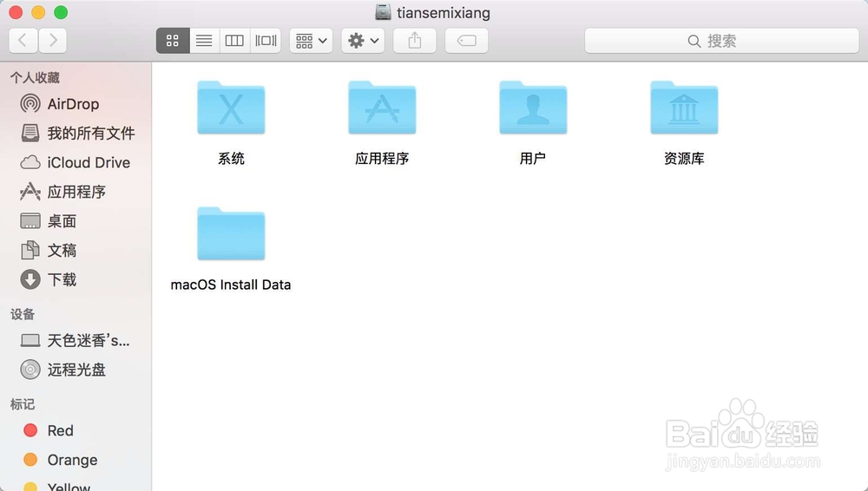Click the laptop icon beside 天色迷香's
The width and height of the screenshot is (868, 491).
point(30,340)
